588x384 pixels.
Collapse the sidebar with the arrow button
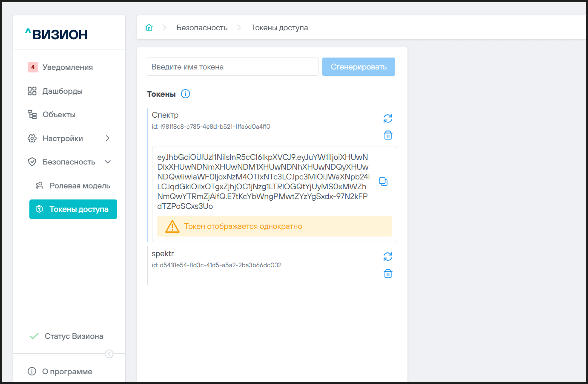point(109,354)
